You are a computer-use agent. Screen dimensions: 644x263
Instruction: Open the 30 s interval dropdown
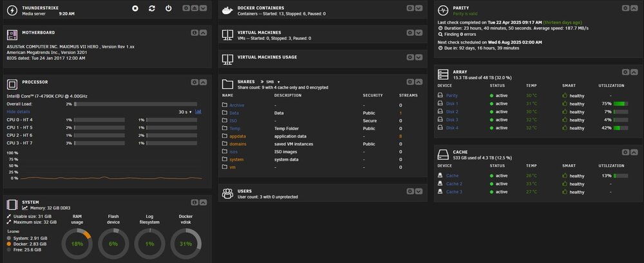point(185,112)
